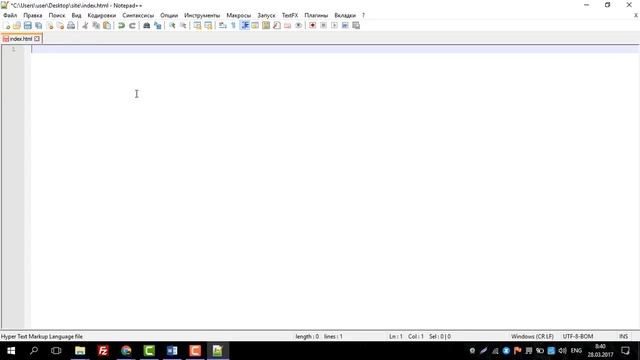Click the UTF-8-BOM encoding status entry
This screenshot has height=360, width=640.
pos(578,336)
